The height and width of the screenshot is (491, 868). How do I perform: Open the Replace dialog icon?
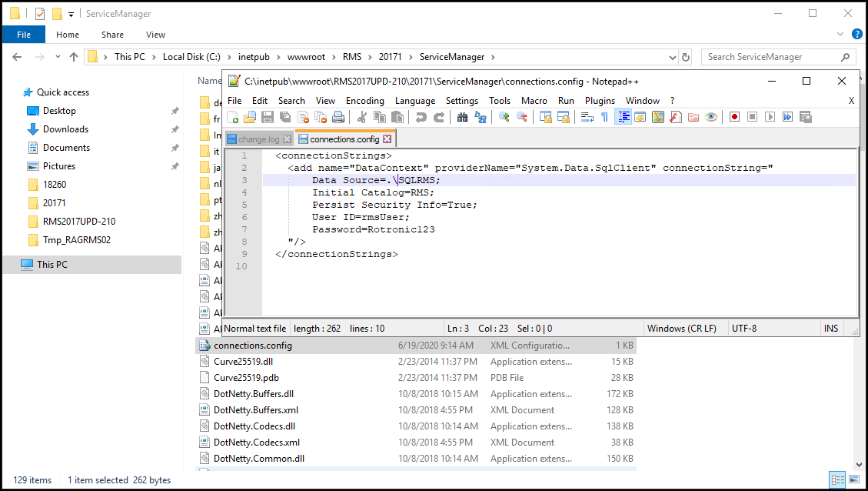(x=481, y=118)
